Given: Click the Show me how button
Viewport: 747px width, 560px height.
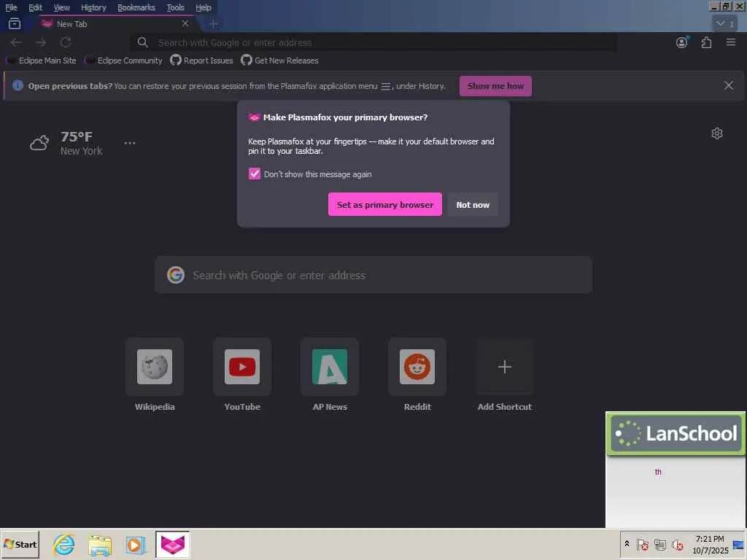Looking at the screenshot, I should click(x=495, y=86).
